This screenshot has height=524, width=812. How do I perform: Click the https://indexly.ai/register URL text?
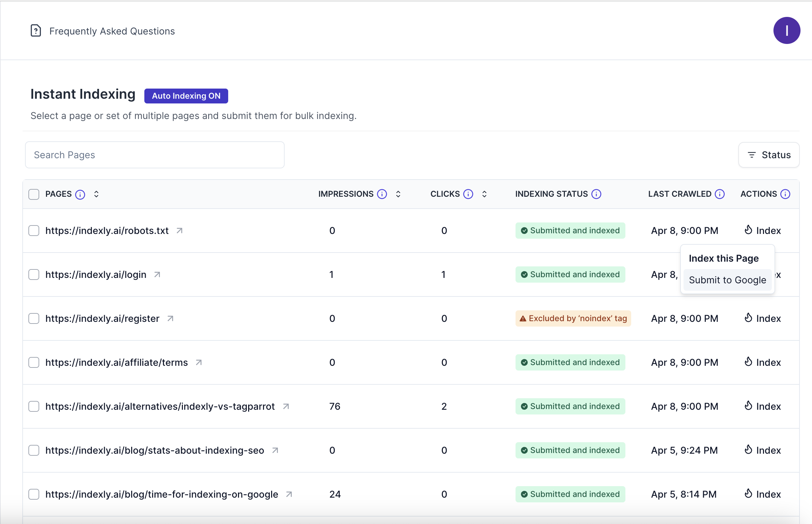[x=102, y=318]
